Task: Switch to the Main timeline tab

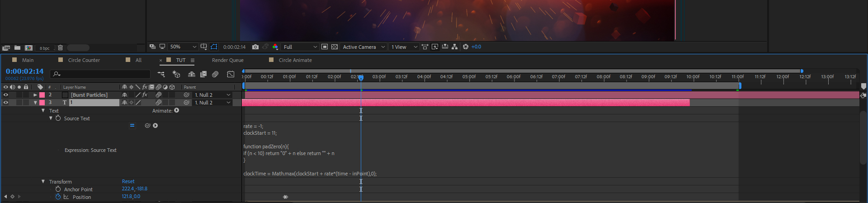Action: click(28, 60)
